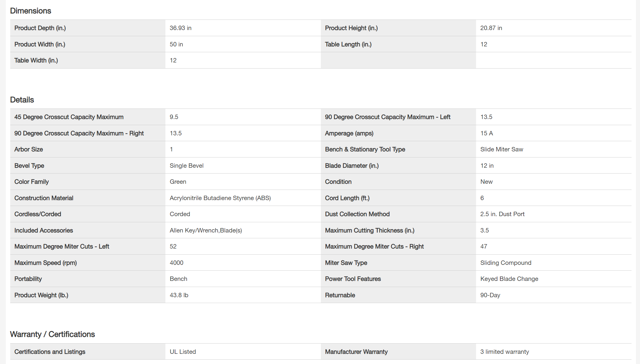Click the 20.87 in height value
The height and width of the screenshot is (364, 640).
point(491,28)
